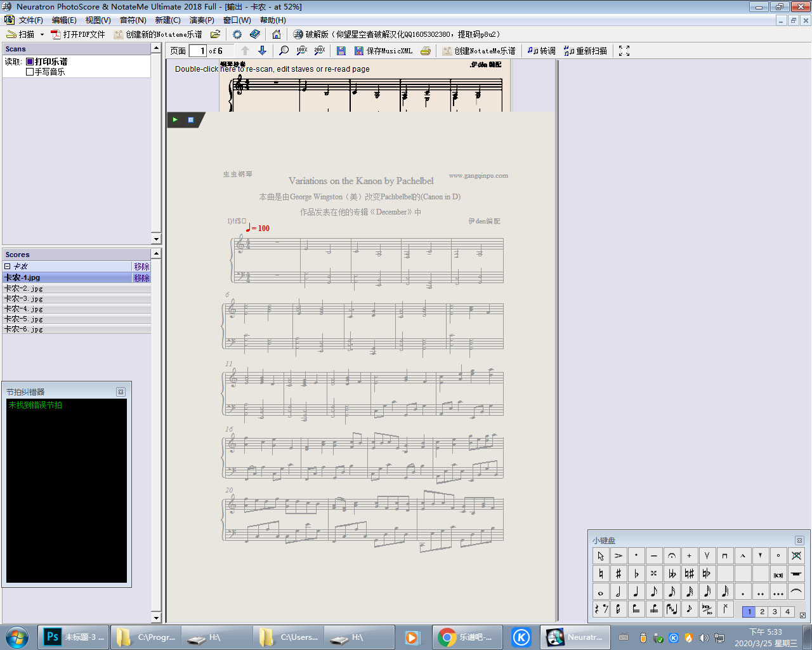Choose the whole note keypad button

tap(601, 592)
